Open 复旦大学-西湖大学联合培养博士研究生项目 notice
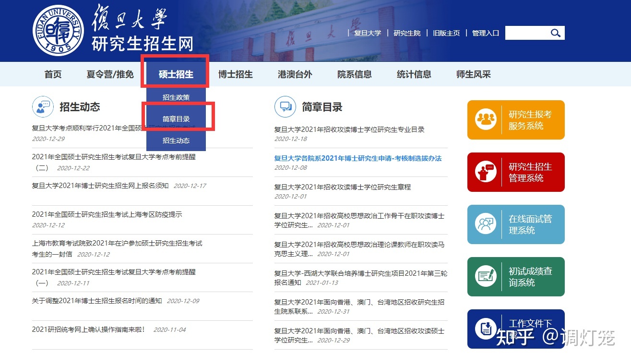The height and width of the screenshot is (364, 631). [x=361, y=278]
